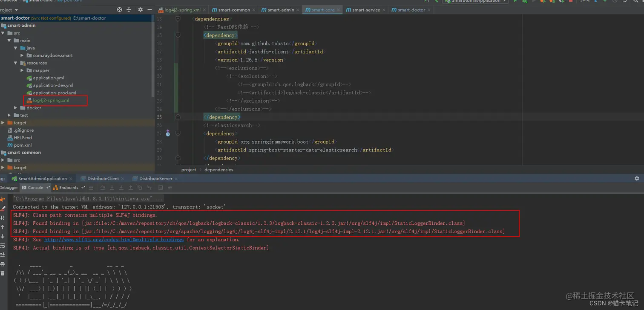Collapse the main folder
Image resolution: width=644 pixels, height=310 pixels.
pos(9,41)
